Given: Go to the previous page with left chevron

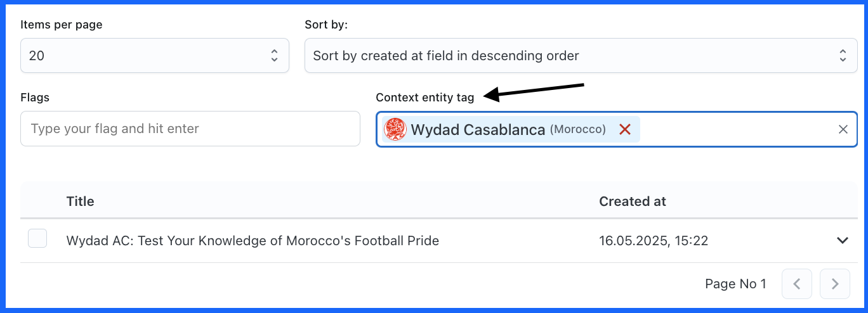Looking at the screenshot, I should point(797,283).
